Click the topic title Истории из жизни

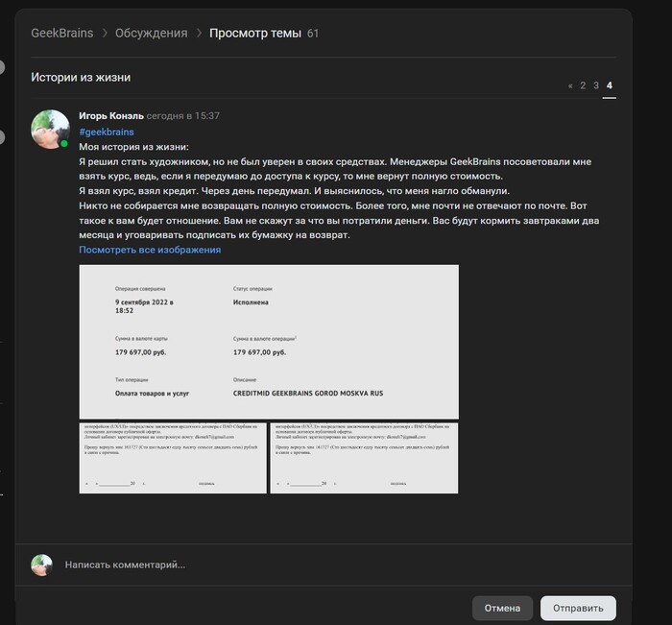[x=81, y=77]
